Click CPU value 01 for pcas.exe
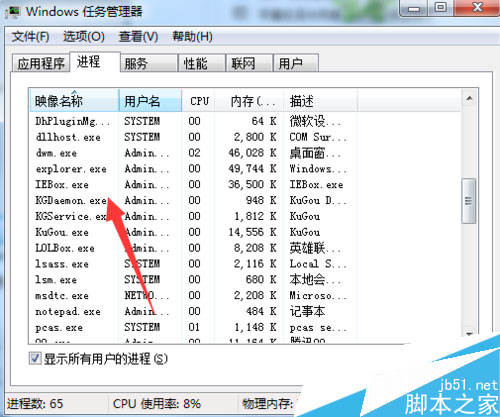Image resolution: width=500 pixels, height=417 pixels. 194,328
